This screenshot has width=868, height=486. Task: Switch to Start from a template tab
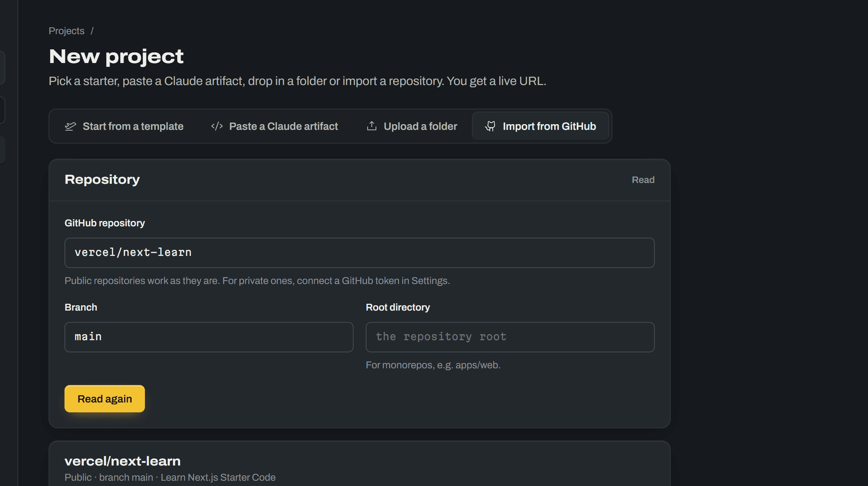(124, 126)
